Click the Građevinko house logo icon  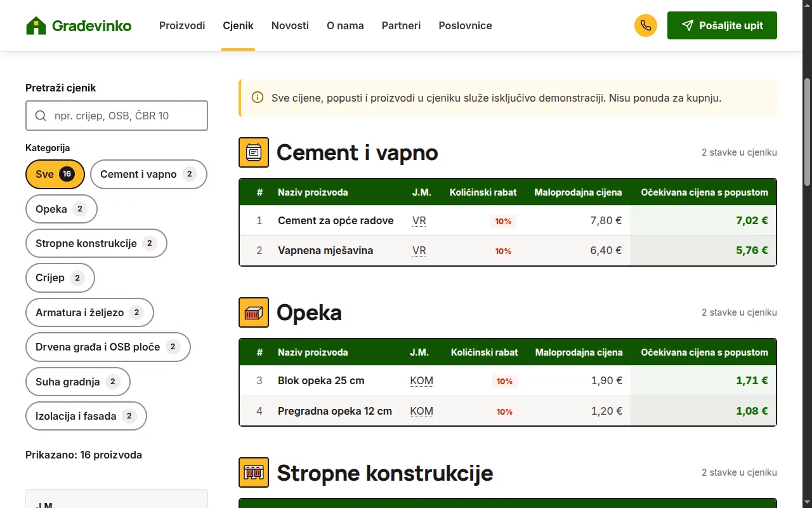tap(36, 25)
